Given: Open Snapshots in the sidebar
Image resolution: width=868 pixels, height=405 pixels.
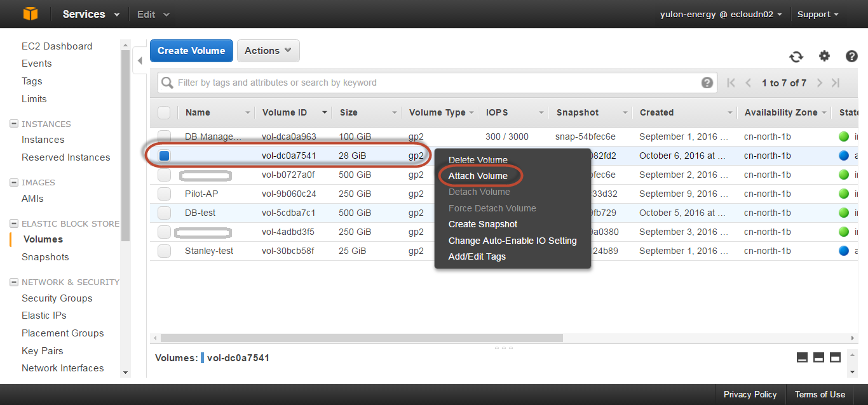Looking at the screenshot, I should pyautogui.click(x=45, y=257).
